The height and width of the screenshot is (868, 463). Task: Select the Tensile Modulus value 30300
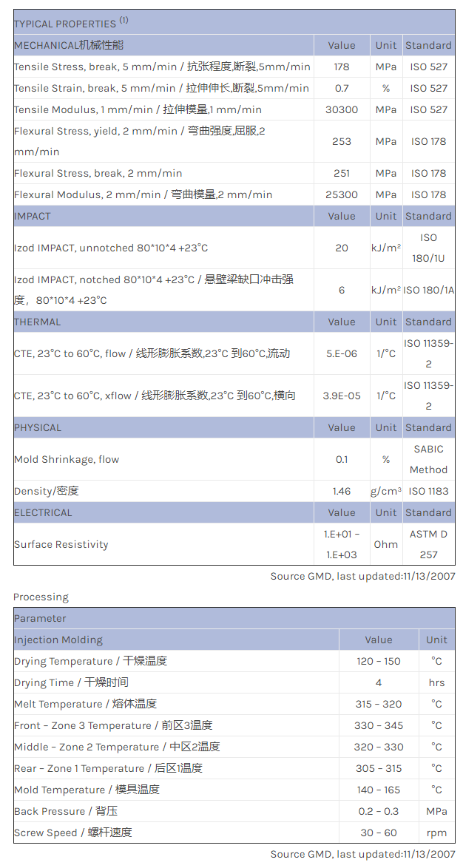pyautogui.click(x=342, y=109)
